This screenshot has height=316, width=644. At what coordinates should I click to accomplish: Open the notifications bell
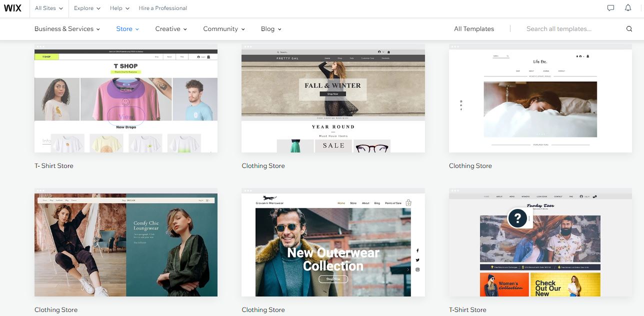[x=628, y=8]
